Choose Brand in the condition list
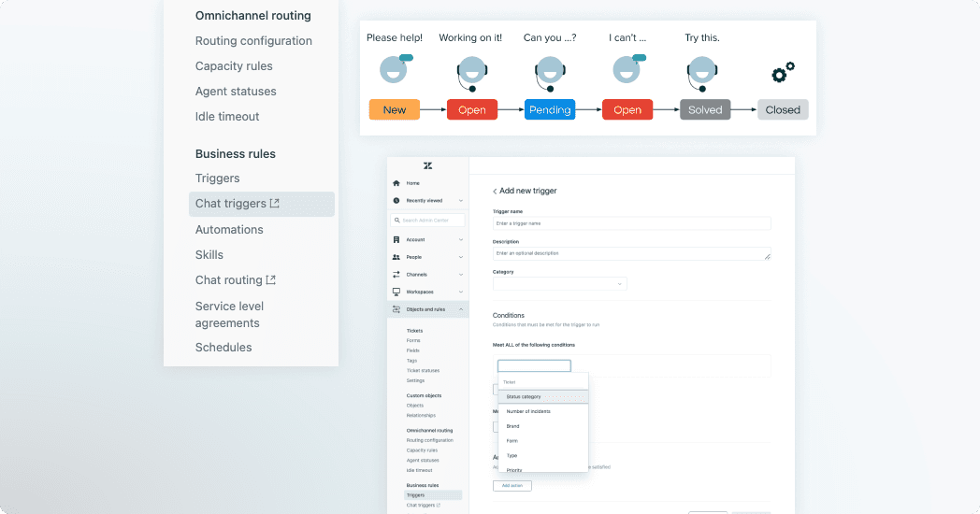Viewport: 980px width, 514px height. [543, 426]
